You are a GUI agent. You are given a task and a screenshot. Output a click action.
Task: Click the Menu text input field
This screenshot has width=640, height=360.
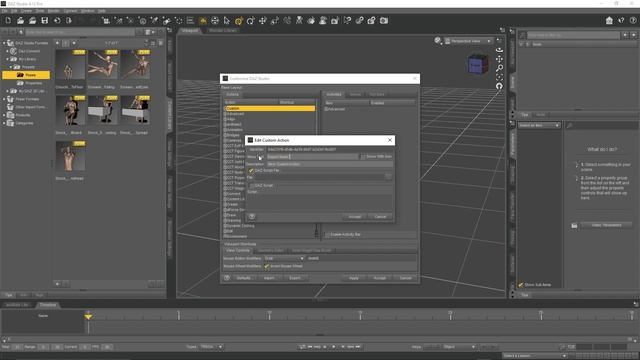click(x=313, y=157)
